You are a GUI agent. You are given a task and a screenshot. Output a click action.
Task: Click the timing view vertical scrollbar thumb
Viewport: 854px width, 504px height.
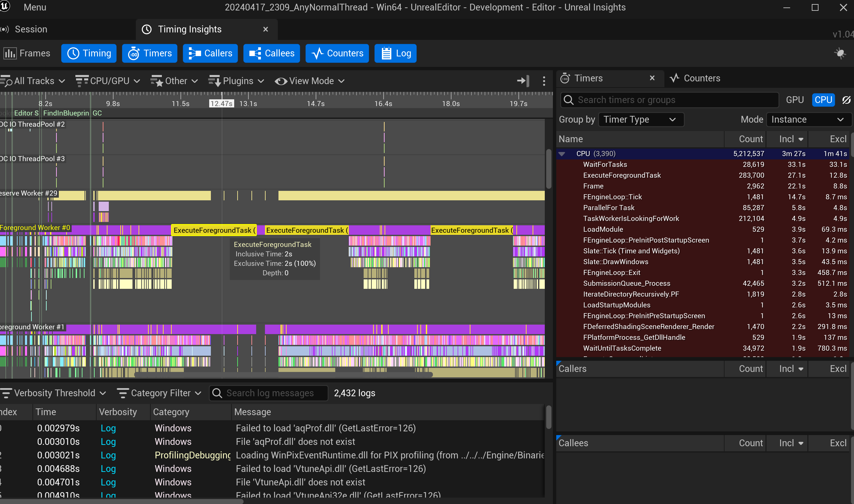click(x=548, y=169)
